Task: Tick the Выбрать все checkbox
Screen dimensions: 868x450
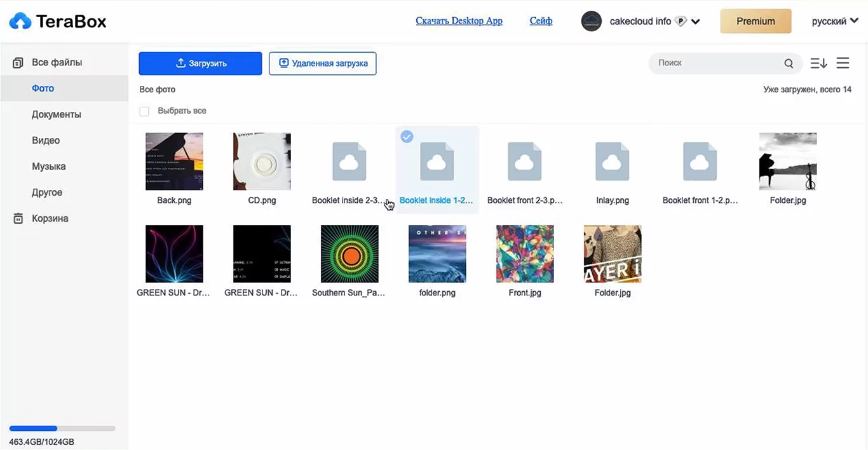Action: click(x=144, y=111)
